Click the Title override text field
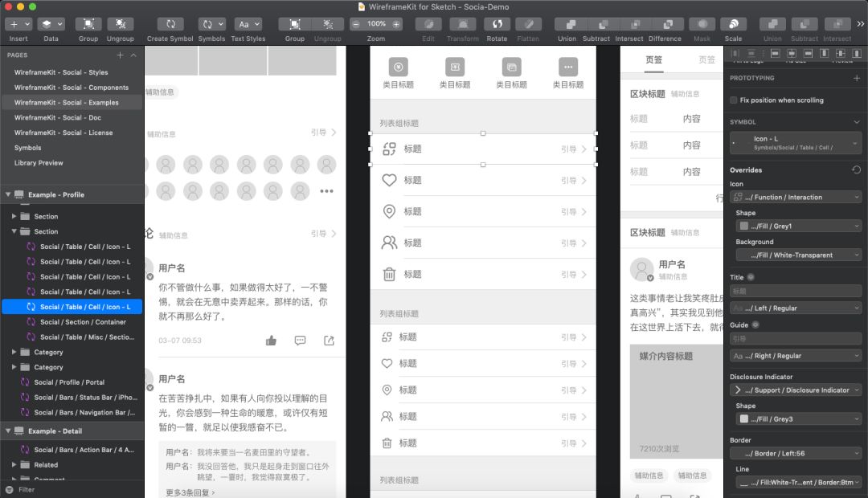 (x=796, y=292)
